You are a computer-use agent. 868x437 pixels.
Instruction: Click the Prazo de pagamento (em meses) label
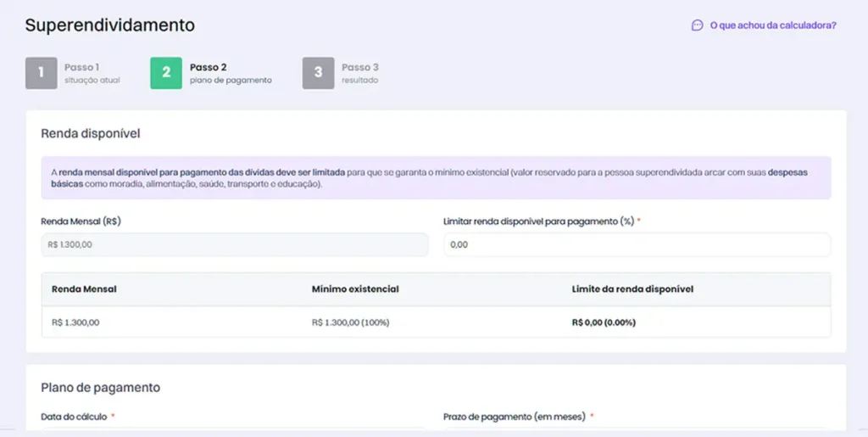pyautogui.click(x=515, y=417)
